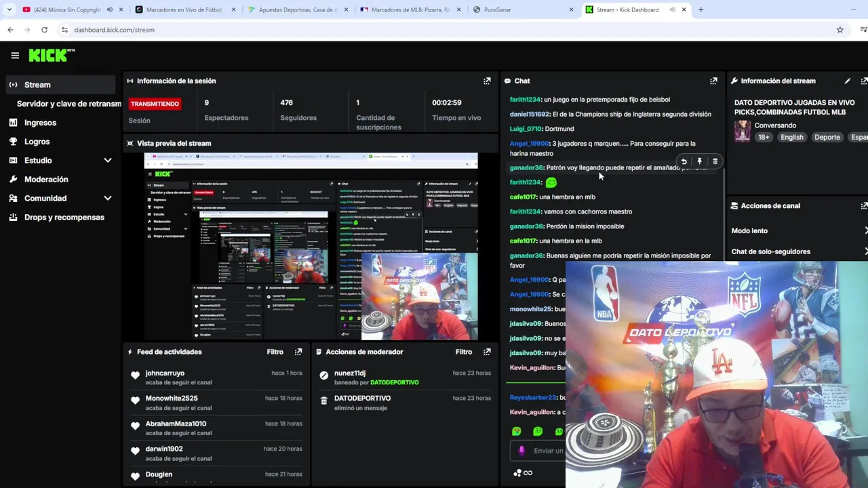Viewport: 868px width, 488px height.
Task: Click the Drops y recompensas icon
Action: 13,218
